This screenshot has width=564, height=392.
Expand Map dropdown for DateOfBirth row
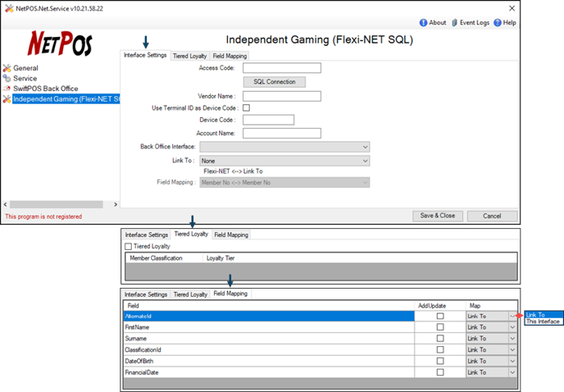(512, 361)
